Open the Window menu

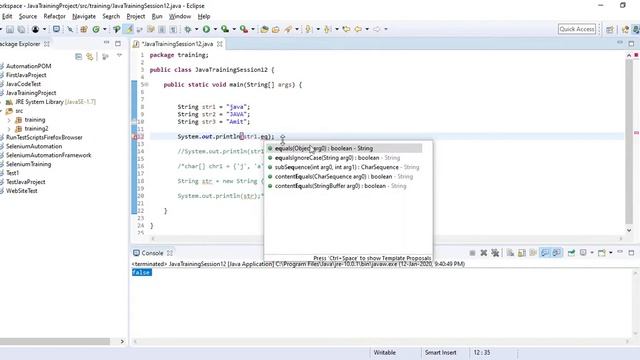tap(180, 16)
